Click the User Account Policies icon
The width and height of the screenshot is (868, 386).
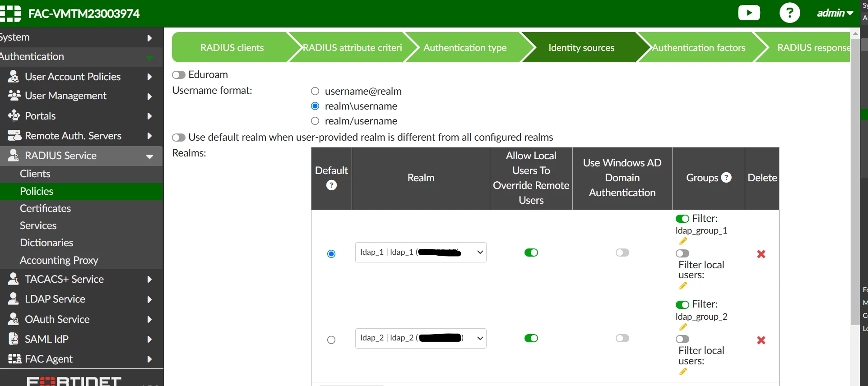pos(14,77)
